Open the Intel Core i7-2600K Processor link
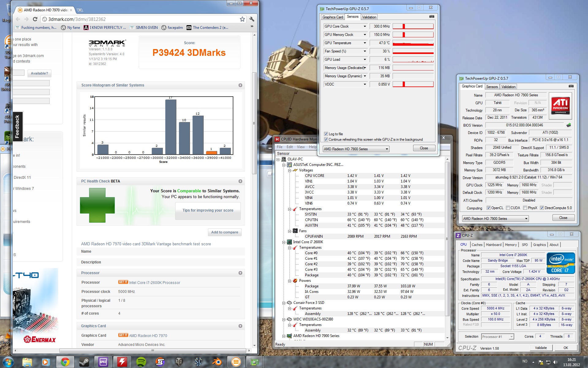This screenshot has height=368, width=588. (154, 283)
